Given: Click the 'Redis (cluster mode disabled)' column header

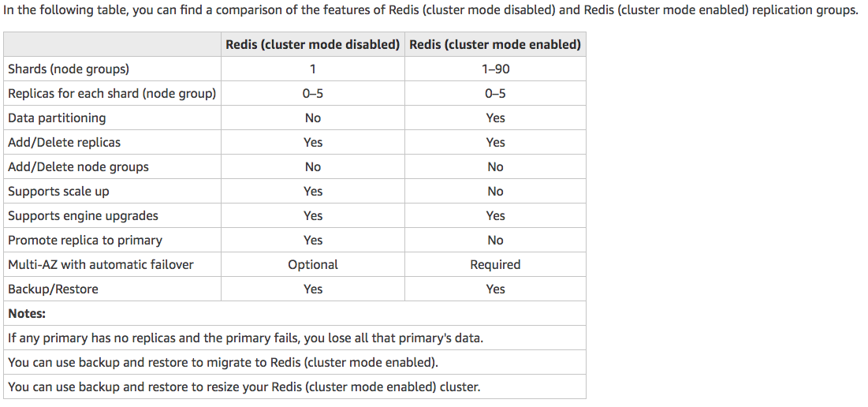Looking at the screenshot, I should click(x=313, y=44).
